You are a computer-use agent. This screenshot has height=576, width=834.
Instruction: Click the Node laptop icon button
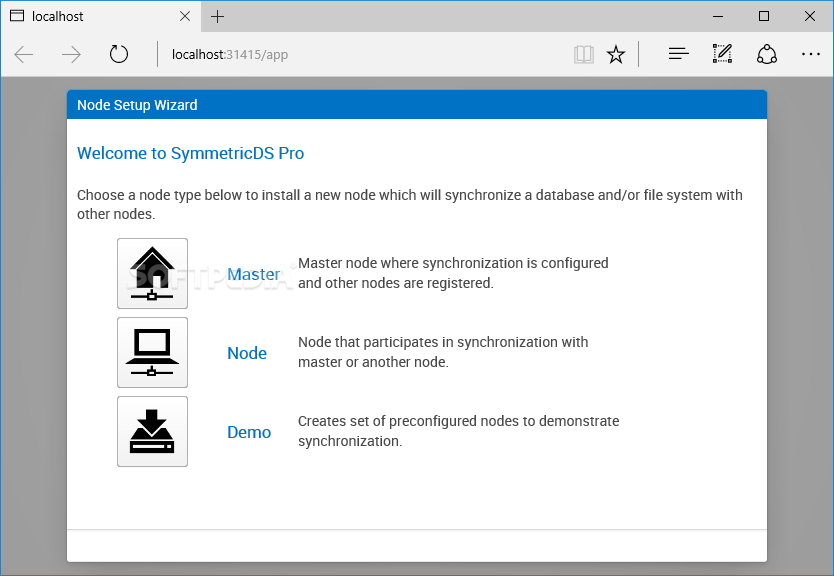(x=152, y=352)
